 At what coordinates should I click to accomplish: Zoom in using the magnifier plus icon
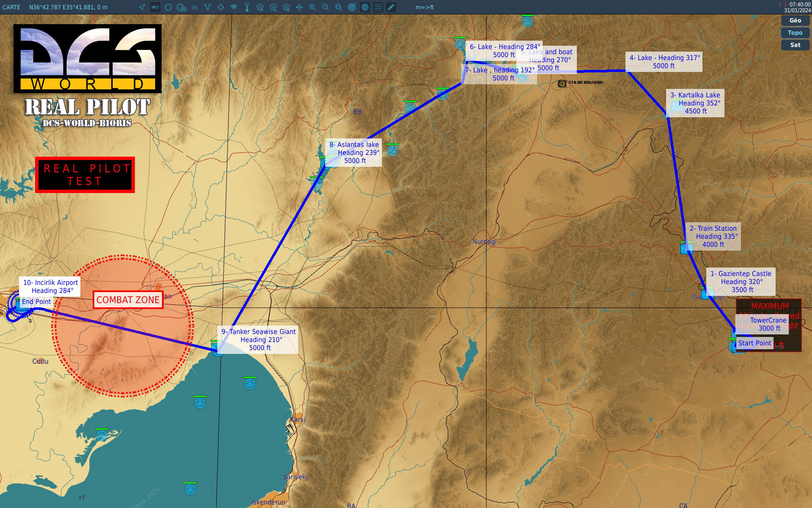pyautogui.click(x=313, y=7)
